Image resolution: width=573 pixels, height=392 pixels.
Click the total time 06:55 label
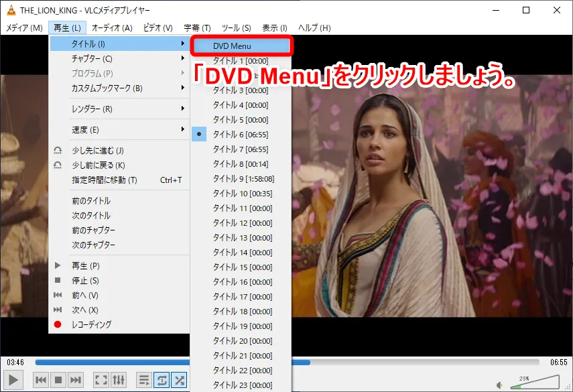tap(559, 363)
